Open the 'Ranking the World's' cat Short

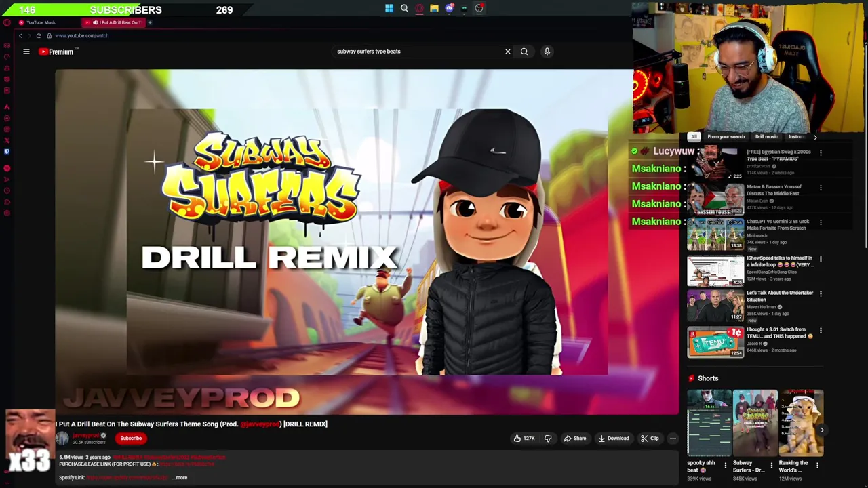point(800,423)
